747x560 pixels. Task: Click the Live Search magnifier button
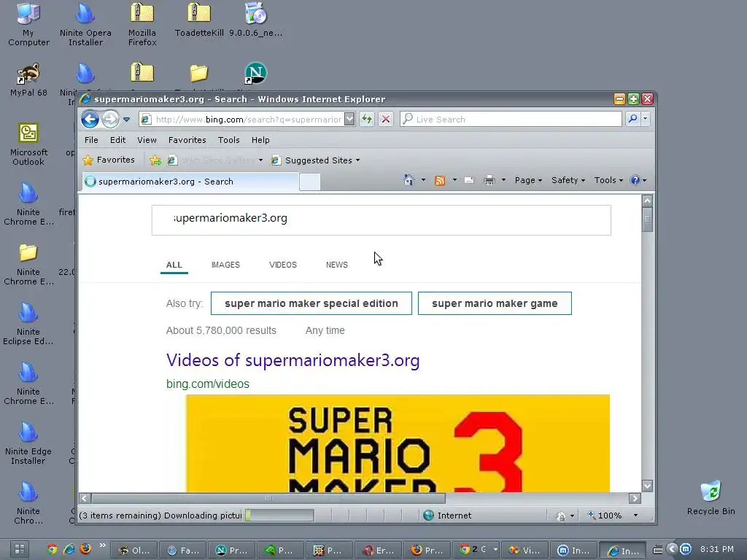pyautogui.click(x=632, y=119)
